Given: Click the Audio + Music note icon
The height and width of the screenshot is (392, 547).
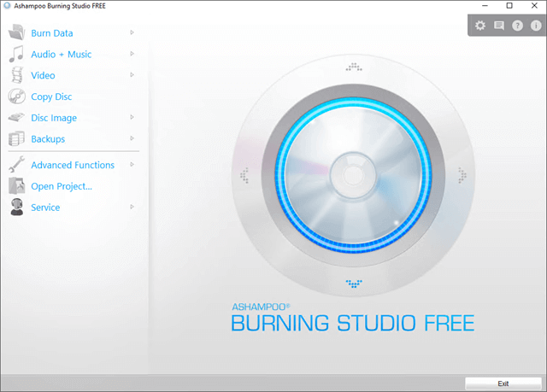Looking at the screenshot, I should 16,54.
